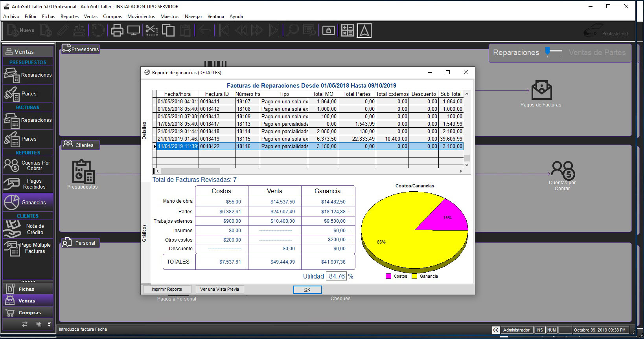Click the lock icon in toolbar
Image resolution: width=644 pixels, height=339 pixels.
329,30
